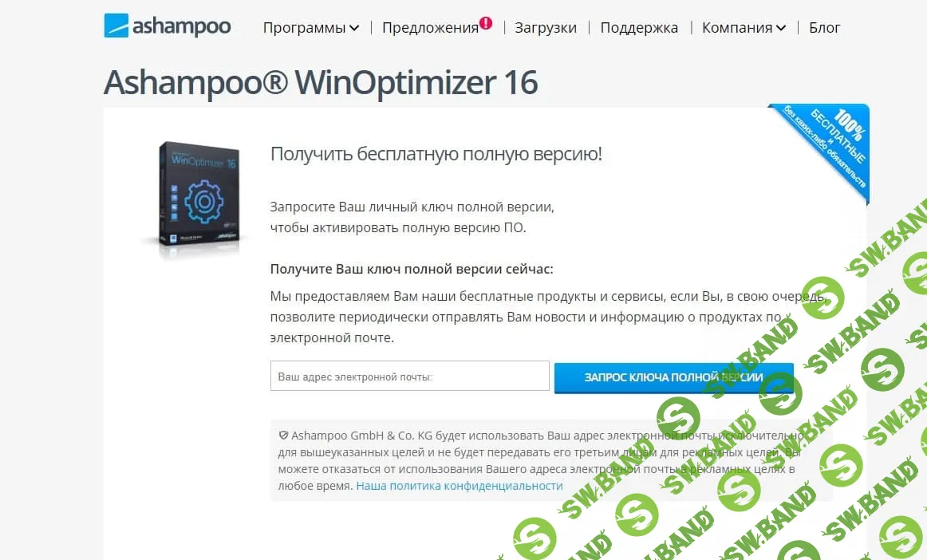Click the shield icon before Ashampoo GmbH
Image resolution: width=927 pixels, height=560 pixels.
point(283,436)
